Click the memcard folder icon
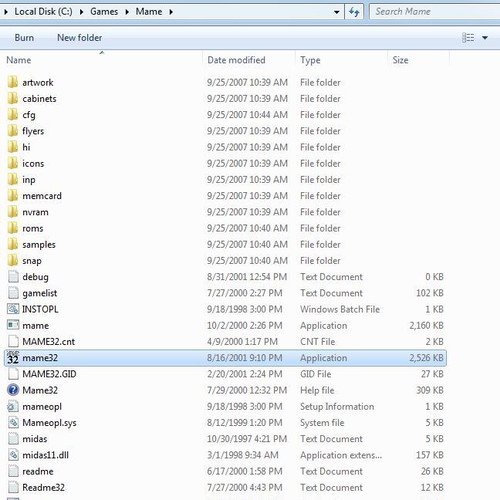This screenshot has height=500, width=500. [x=13, y=196]
